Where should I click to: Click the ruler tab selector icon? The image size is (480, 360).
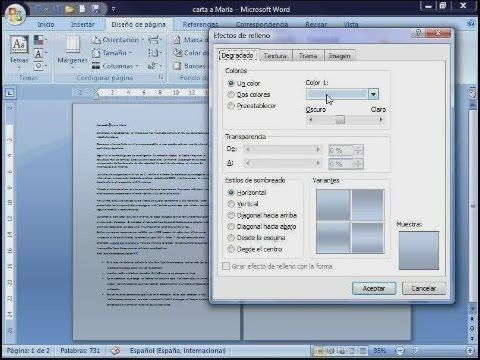[x=10, y=93]
